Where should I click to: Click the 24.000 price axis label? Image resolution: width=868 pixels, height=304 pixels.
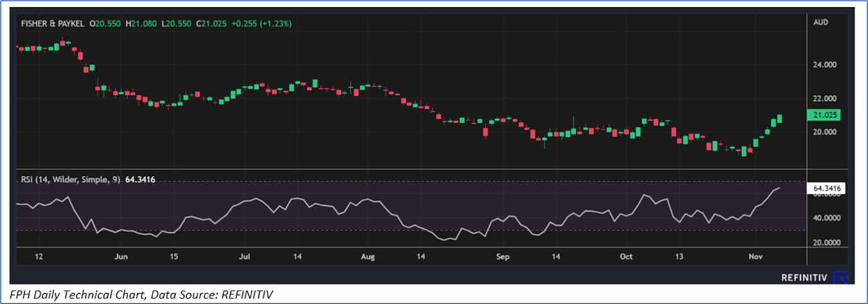pos(824,65)
